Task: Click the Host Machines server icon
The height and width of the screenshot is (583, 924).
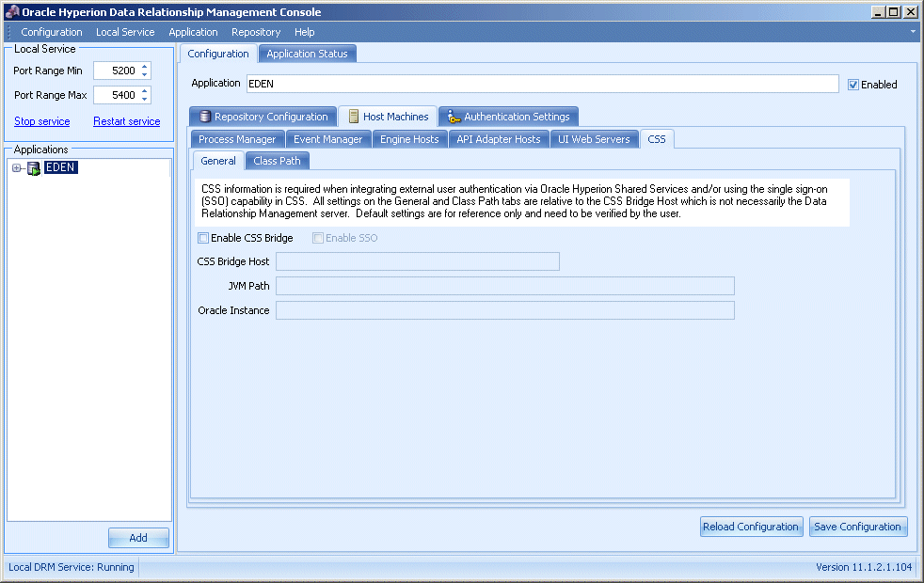Action: pos(353,117)
